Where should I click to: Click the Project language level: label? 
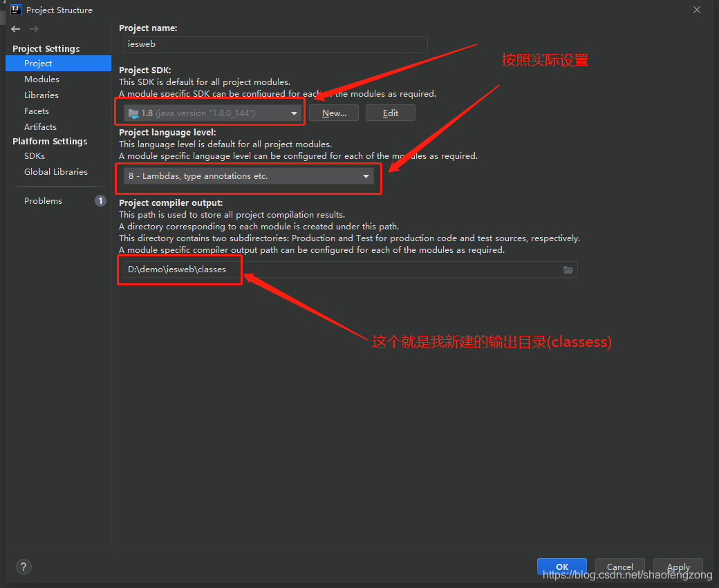(167, 133)
